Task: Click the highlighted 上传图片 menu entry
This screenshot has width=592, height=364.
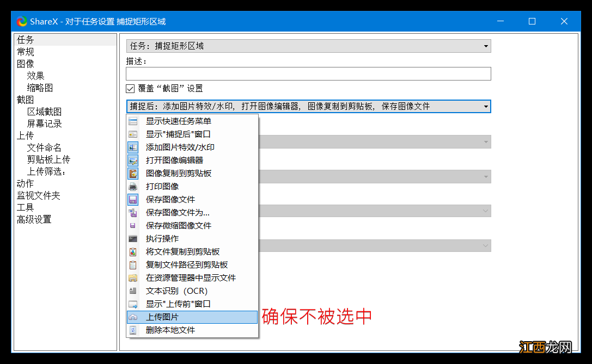Action: click(x=193, y=317)
